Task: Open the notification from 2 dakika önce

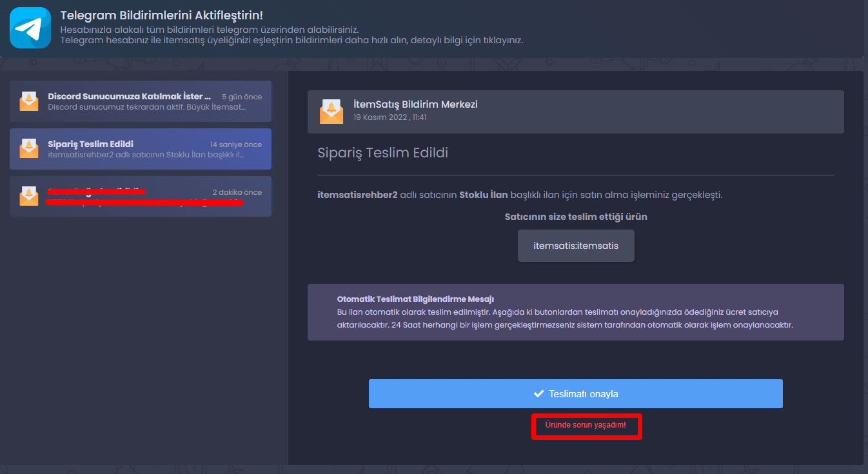Action: pos(141,196)
